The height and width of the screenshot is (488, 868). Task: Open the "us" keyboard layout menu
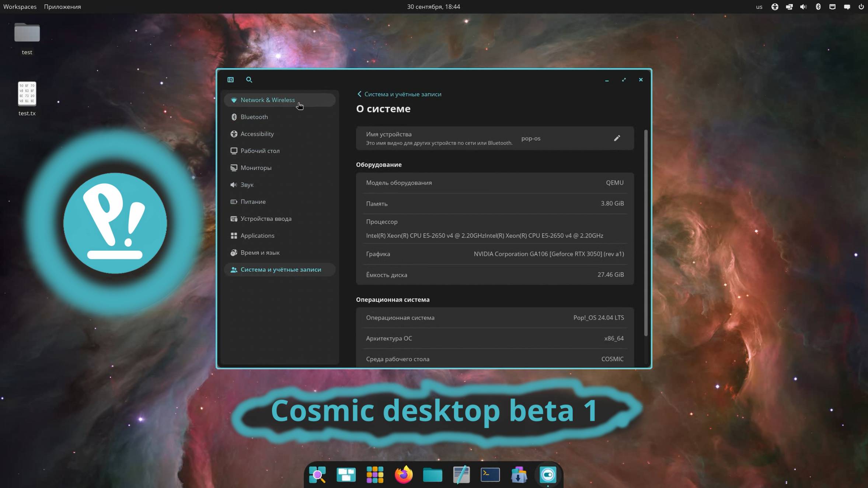point(759,6)
